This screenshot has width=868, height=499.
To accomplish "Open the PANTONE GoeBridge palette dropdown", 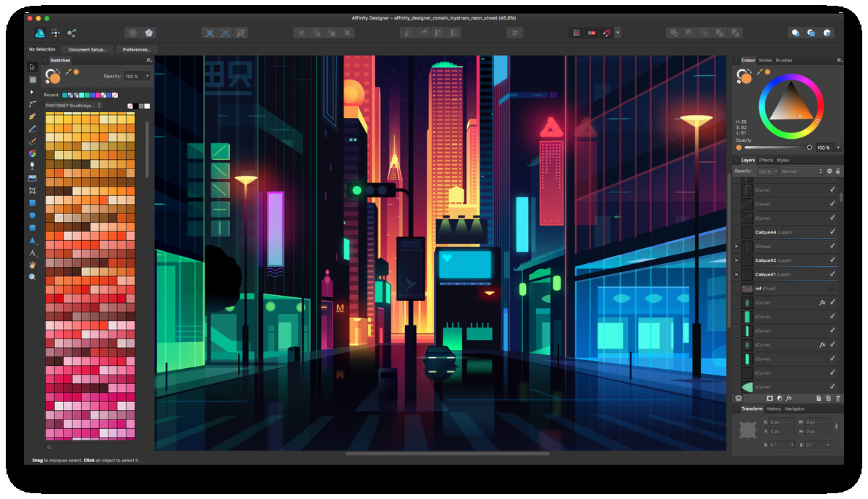I will pyautogui.click(x=73, y=106).
